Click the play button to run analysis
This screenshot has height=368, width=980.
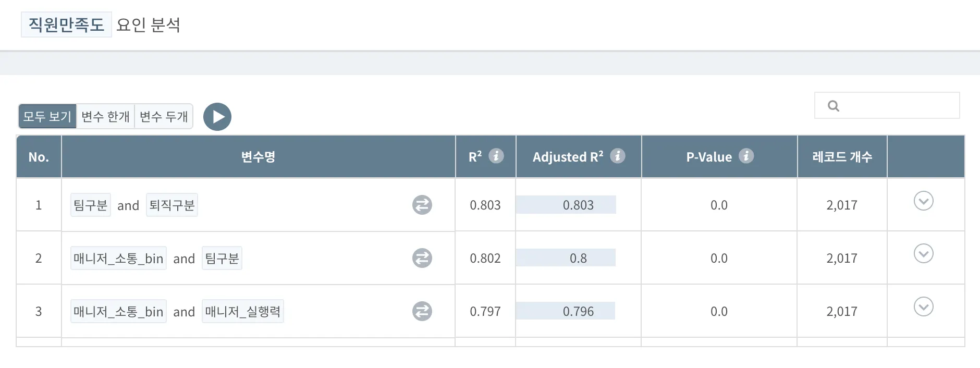click(x=217, y=117)
